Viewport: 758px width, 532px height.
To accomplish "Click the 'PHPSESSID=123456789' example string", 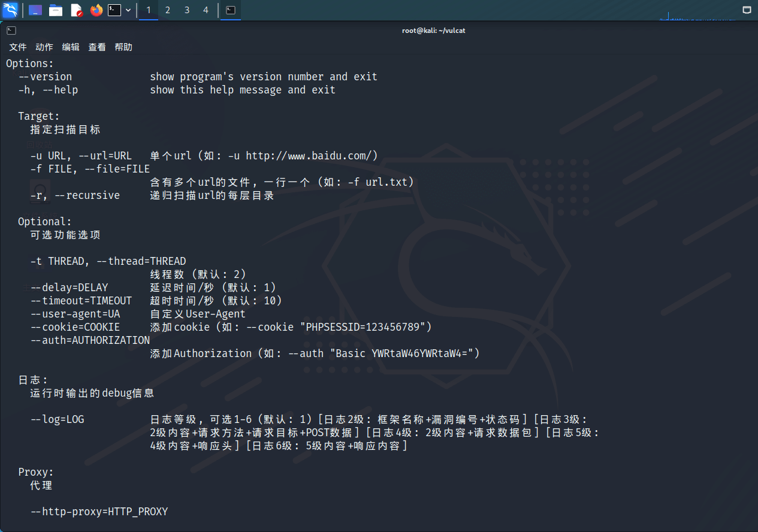I will tap(363, 327).
